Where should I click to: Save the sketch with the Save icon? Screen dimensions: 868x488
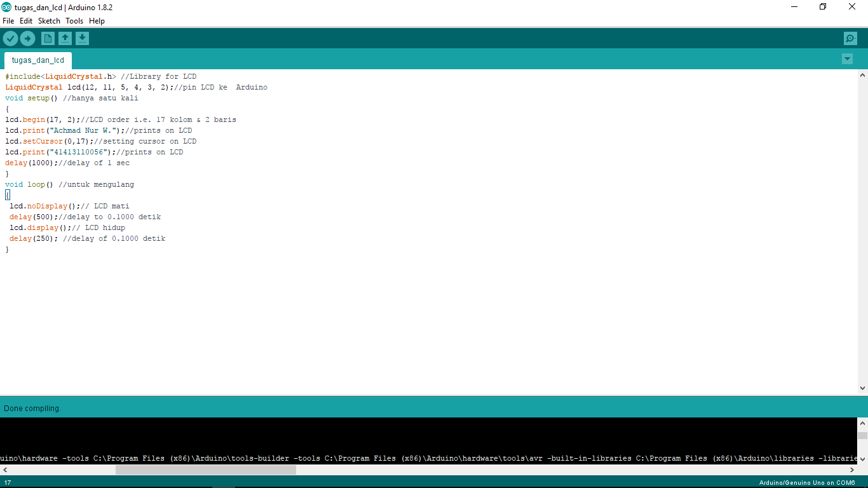(82, 38)
